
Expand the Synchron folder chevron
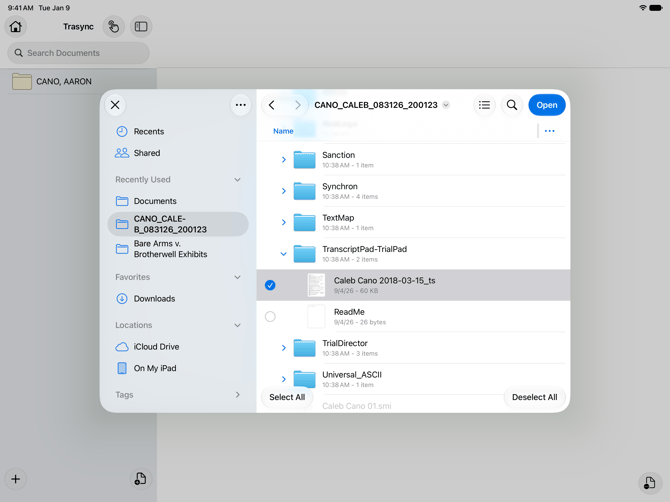click(284, 191)
